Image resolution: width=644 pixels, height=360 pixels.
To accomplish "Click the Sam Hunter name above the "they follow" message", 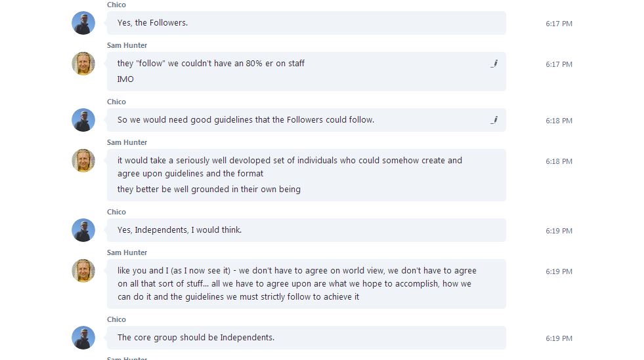I will [127, 45].
